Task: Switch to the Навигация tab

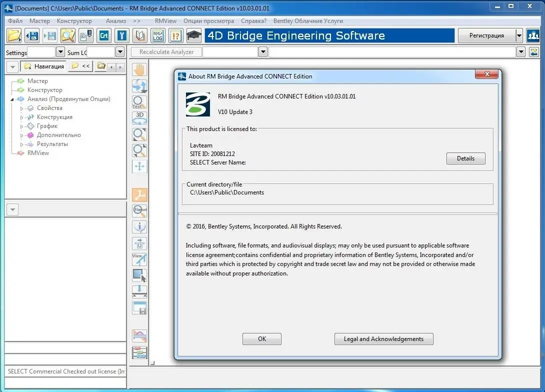Action: click(x=44, y=66)
